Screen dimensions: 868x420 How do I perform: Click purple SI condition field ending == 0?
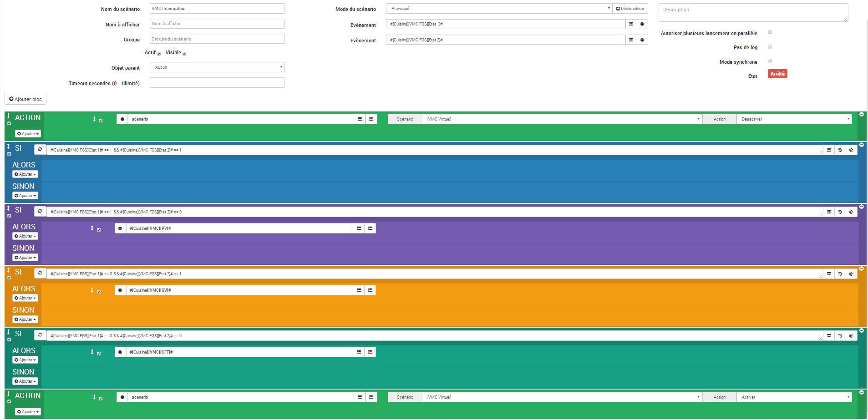(435, 212)
